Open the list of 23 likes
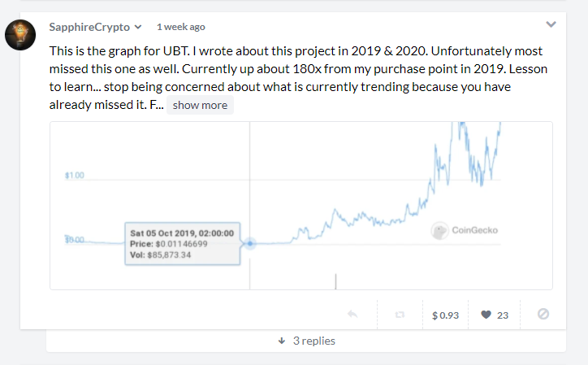Viewport: 588px width, 365px height. (x=503, y=315)
